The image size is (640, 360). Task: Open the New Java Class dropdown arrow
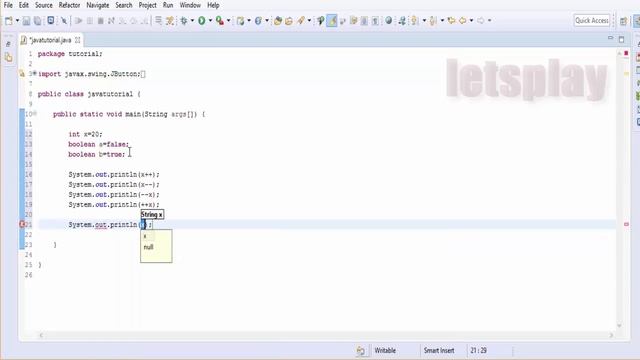coord(267,21)
